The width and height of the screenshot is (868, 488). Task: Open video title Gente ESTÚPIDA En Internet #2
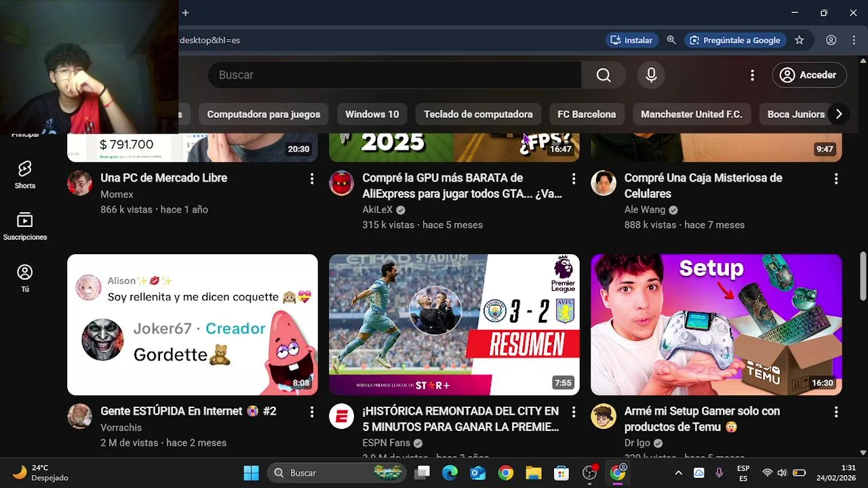tap(189, 411)
